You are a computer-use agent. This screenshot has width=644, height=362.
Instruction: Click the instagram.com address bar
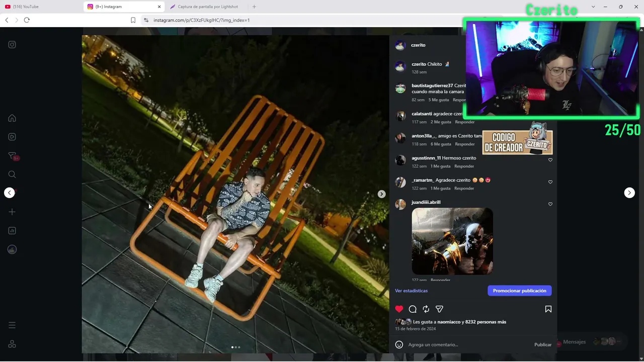[x=302, y=20]
